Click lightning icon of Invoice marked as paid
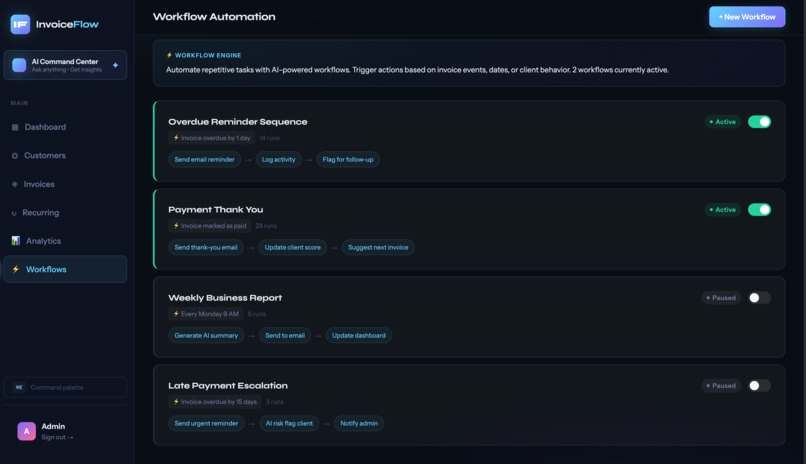806x464 pixels. [x=176, y=226]
